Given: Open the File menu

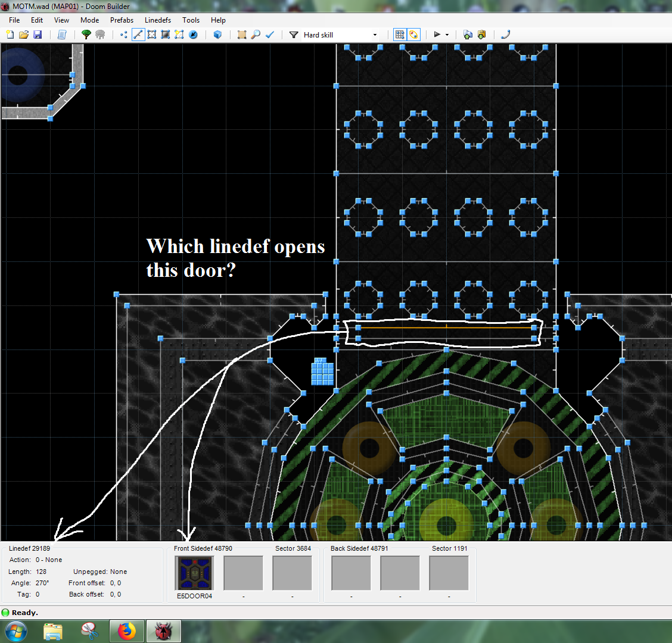Looking at the screenshot, I should pos(14,20).
